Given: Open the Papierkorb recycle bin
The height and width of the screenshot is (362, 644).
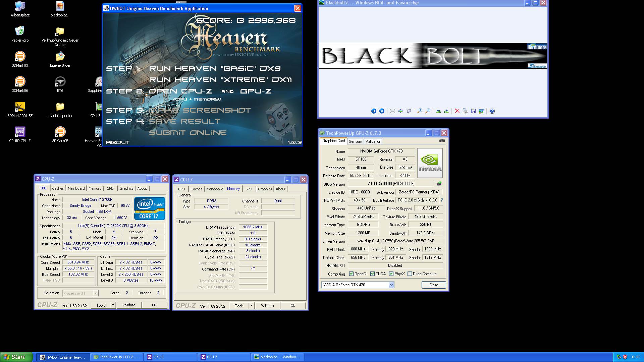Looking at the screenshot, I should (x=20, y=34).
